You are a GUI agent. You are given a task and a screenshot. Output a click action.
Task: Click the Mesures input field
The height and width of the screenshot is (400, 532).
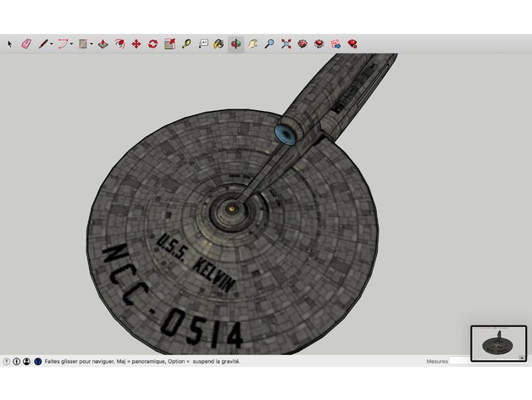459,361
